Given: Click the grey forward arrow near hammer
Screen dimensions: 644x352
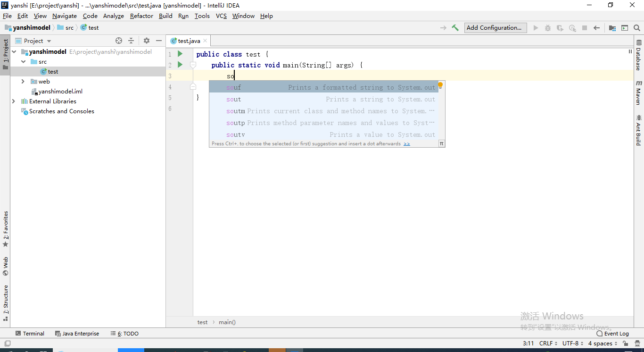Looking at the screenshot, I should (443, 28).
